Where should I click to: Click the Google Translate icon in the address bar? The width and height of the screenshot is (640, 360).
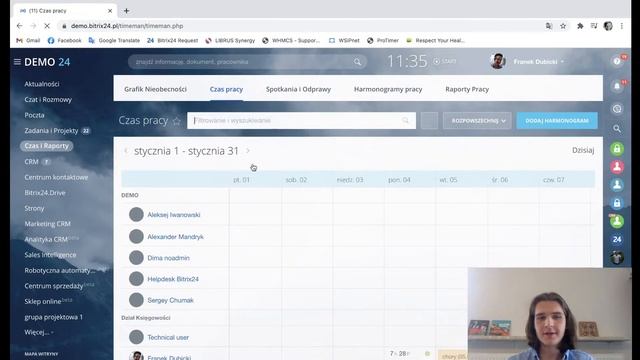point(549,26)
